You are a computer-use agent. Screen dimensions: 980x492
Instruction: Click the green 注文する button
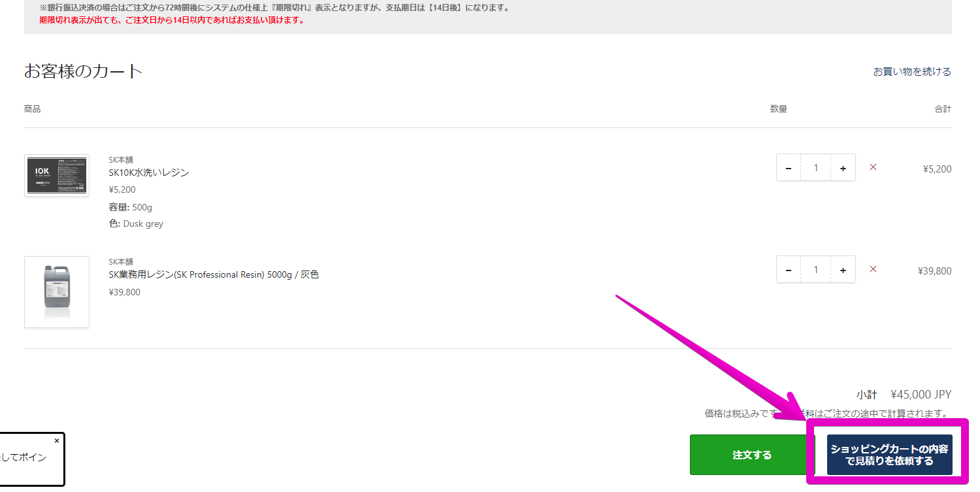tap(752, 455)
